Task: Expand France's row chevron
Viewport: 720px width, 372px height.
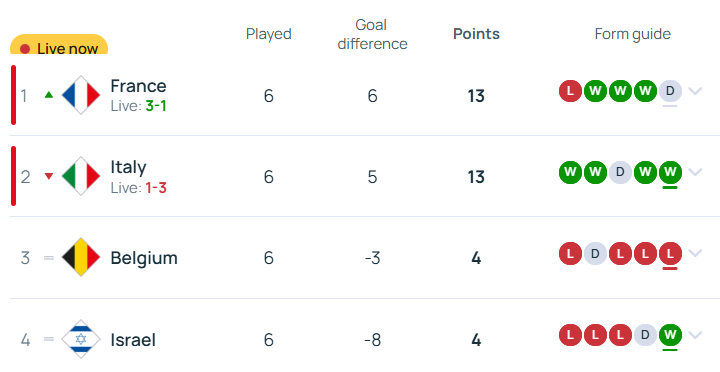Action: pos(695,91)
